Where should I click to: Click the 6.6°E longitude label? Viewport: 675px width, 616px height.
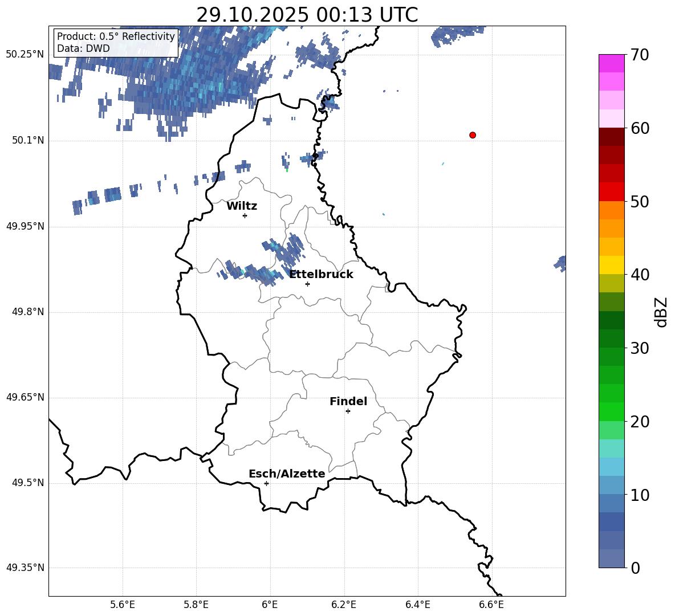point(491,605)
